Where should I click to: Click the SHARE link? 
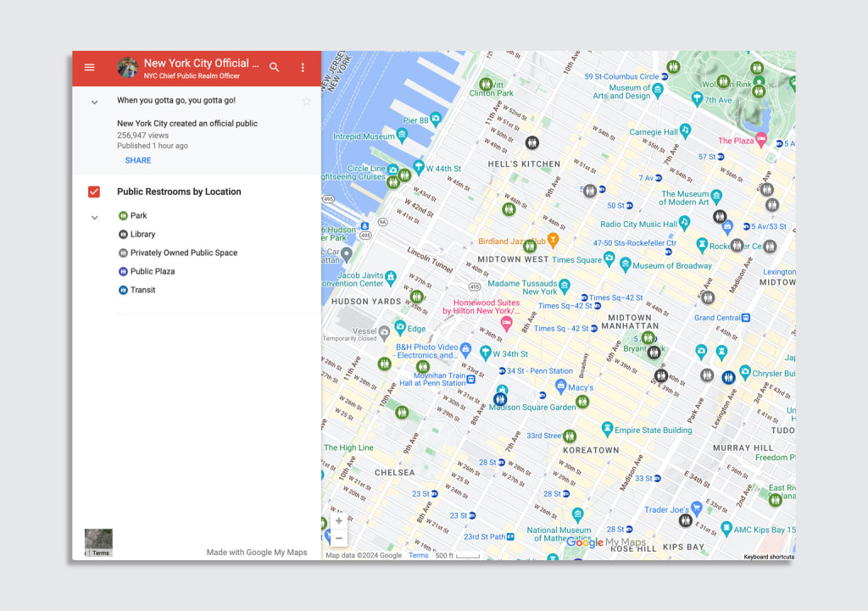pyautogui.click(x=137, y=160)
